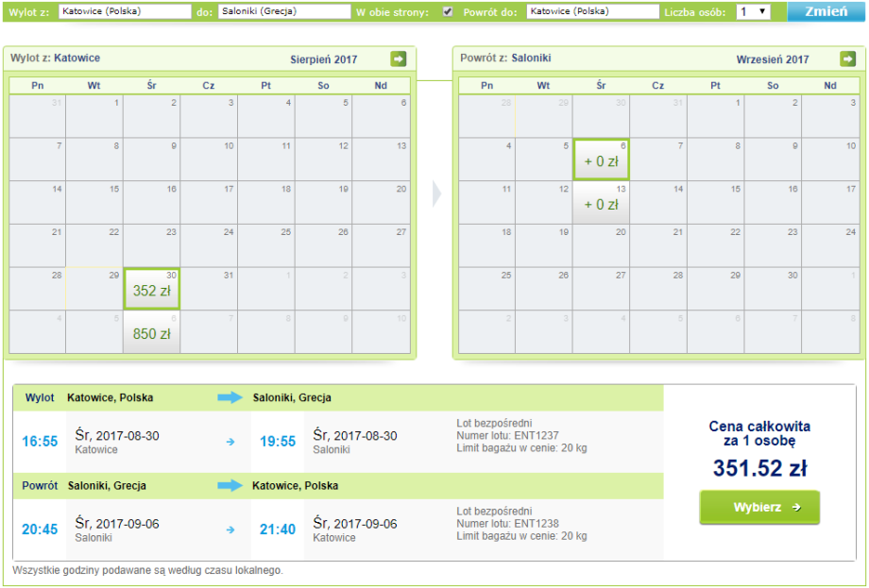Click the blue arrow in the Powrót route header
Image resolution: width=869 pixels, height=588 pixels.
pyautogui.click(x=230, y=486)
